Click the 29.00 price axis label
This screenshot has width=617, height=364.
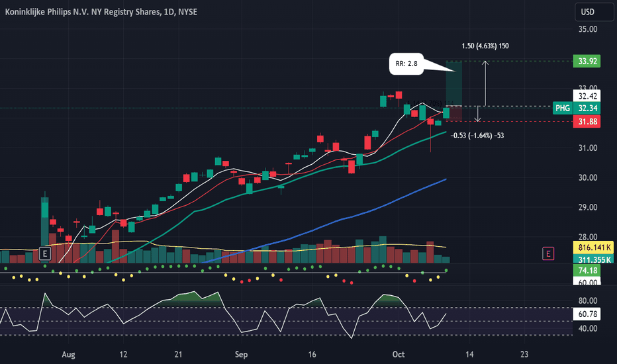coord(587,207)
